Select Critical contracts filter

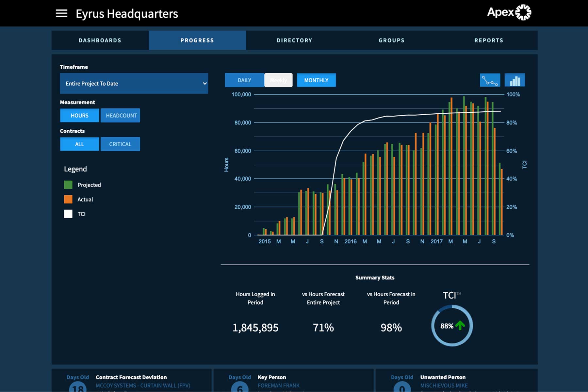tap(120, 144)
